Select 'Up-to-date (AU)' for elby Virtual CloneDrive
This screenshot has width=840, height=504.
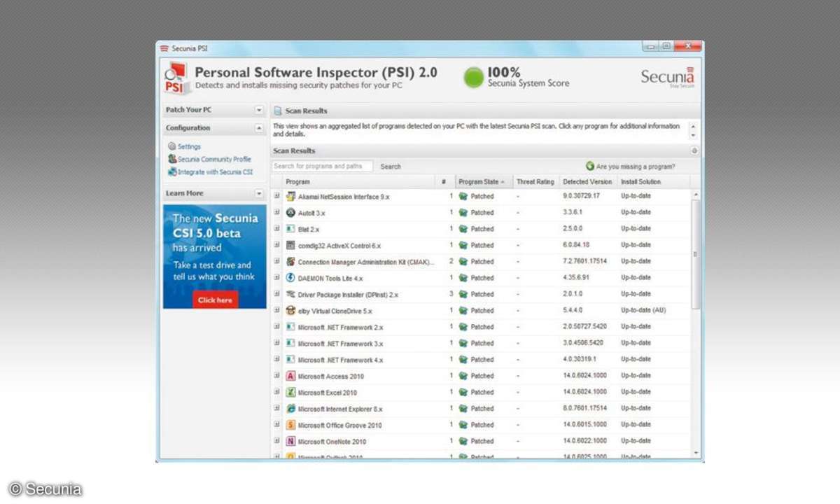(643, 310)
